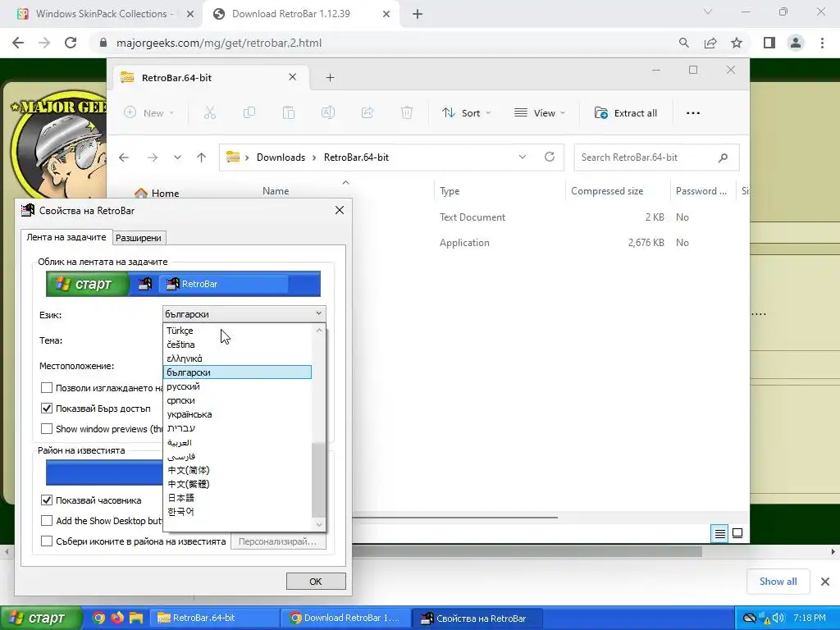Click the старт start button

pos(40,619)
